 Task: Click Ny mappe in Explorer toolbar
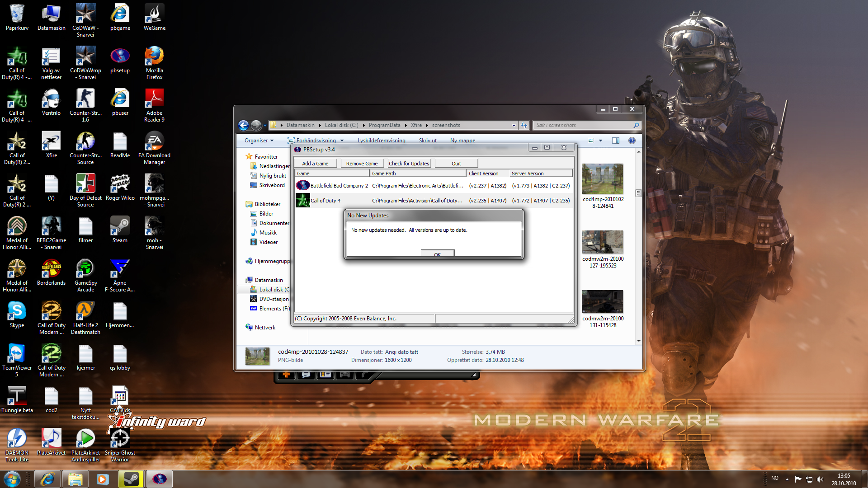coord(462,141)
